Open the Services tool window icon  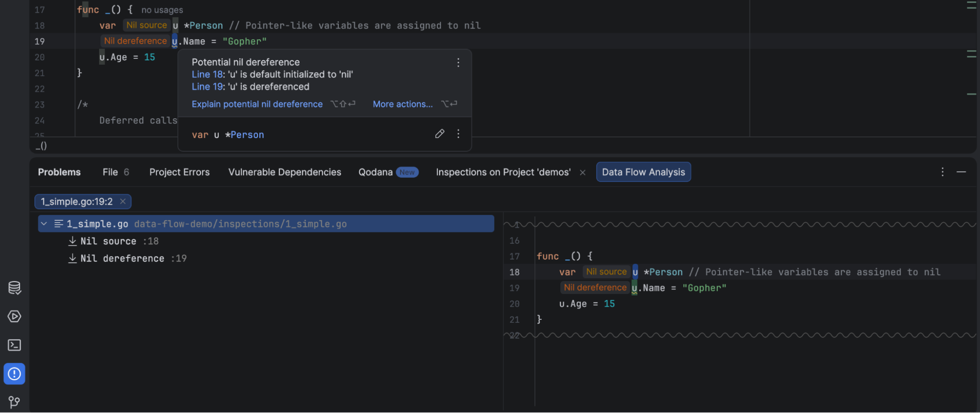point(14,316)
